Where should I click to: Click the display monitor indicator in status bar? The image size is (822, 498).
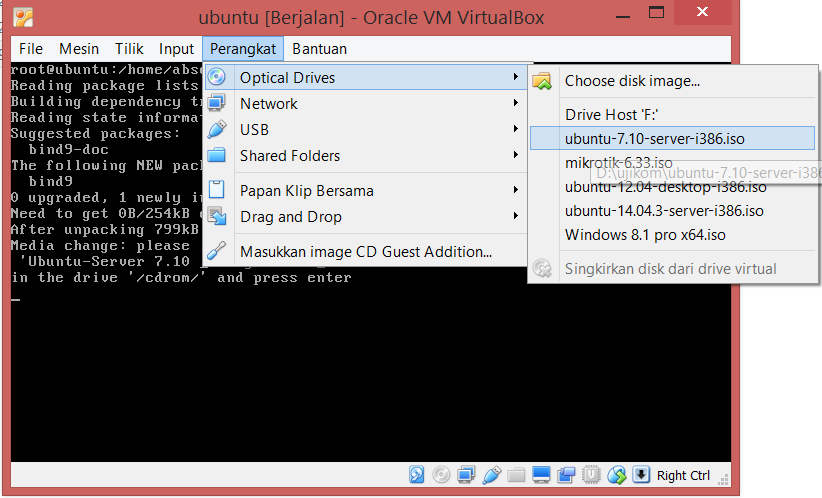[541, 475]
